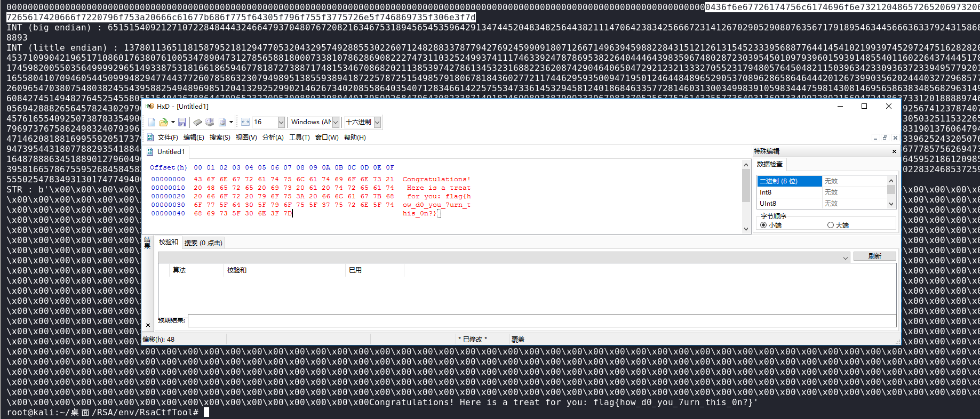
Task: Close the inner Untitled1 document
Action: click(x=895, y=138)
